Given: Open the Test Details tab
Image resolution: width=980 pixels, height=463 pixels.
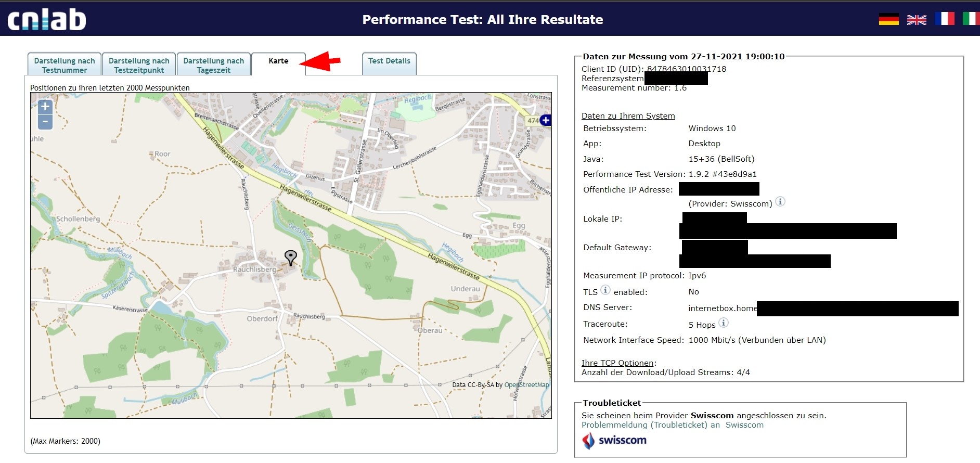Looking at the screenshot, I should 389,61.
